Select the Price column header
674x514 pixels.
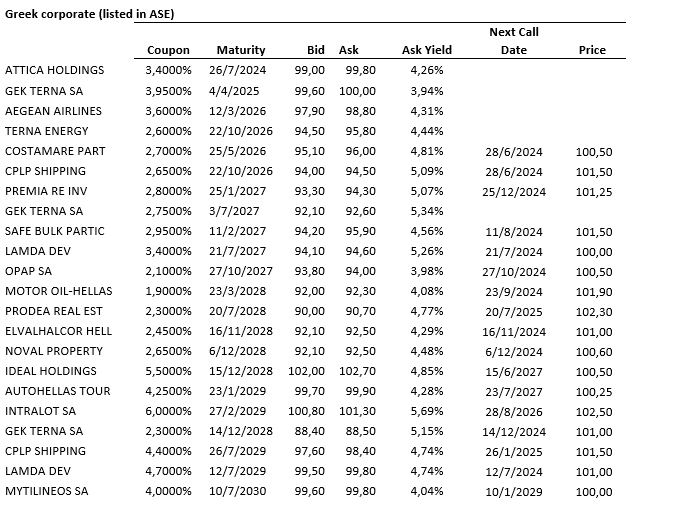click(x=592, y=50)
